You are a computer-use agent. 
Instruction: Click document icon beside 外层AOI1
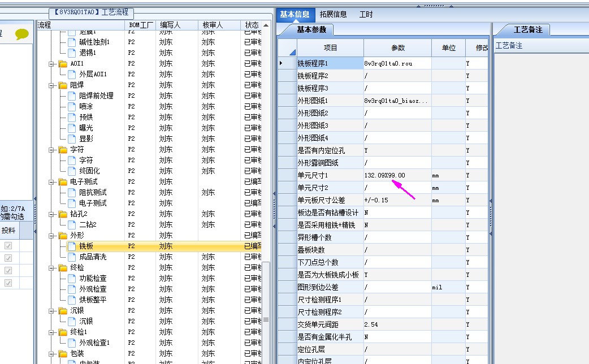tap(72, 75)
